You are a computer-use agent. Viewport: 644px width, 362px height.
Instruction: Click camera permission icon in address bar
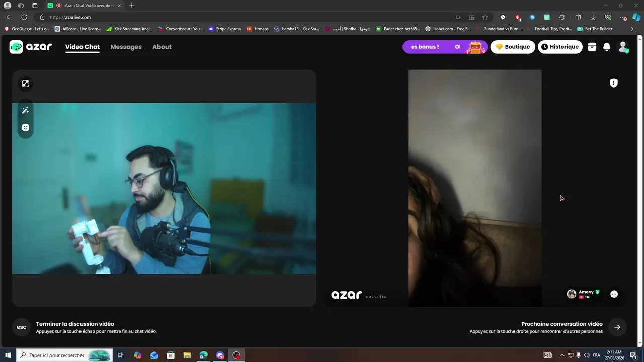tap(458, 17)
